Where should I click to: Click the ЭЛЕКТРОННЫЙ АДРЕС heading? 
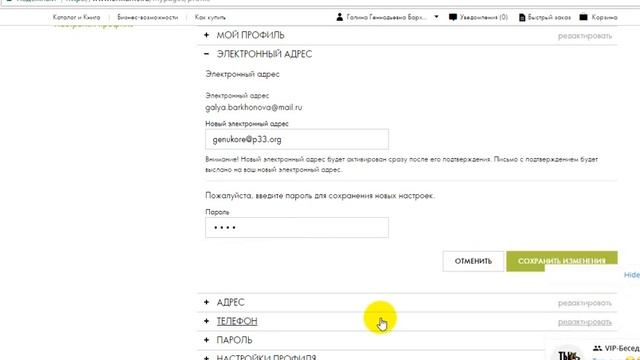click(264, 54)
